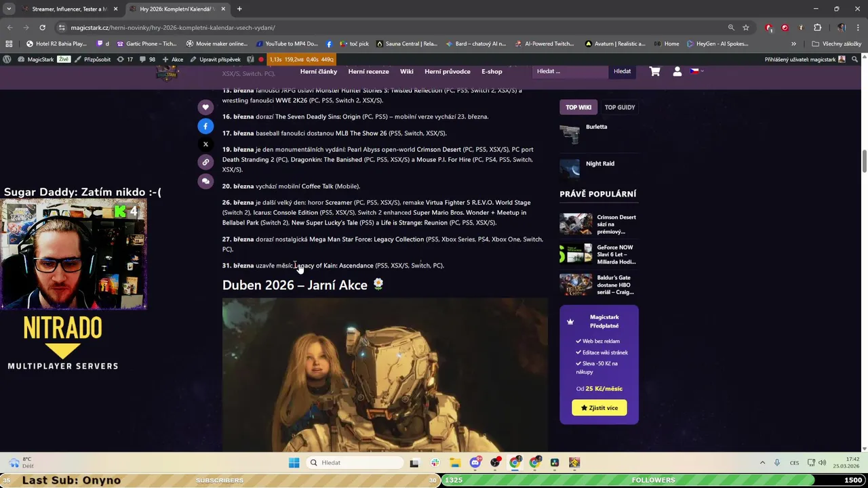Switch to TOP WIKI tab

578,107
